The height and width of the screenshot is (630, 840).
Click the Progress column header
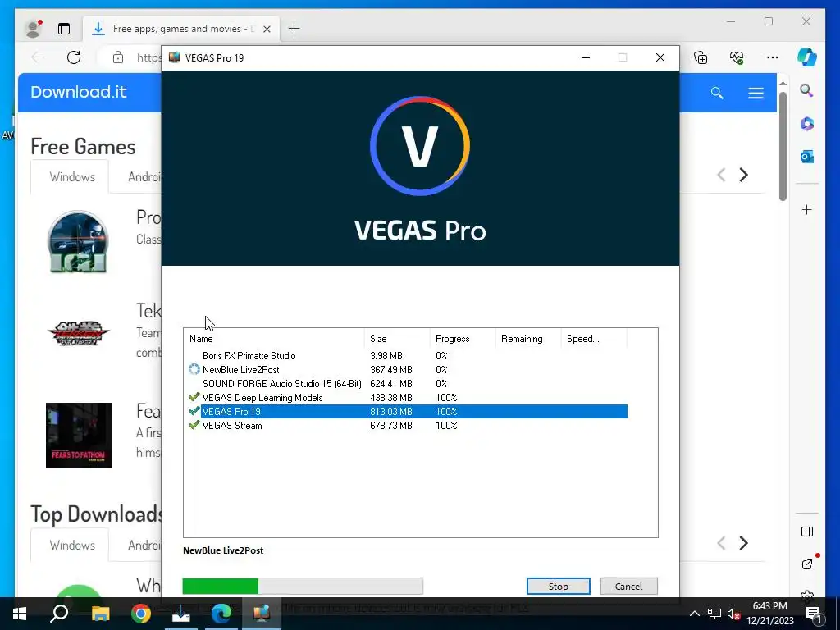click(x=463, y=339)
